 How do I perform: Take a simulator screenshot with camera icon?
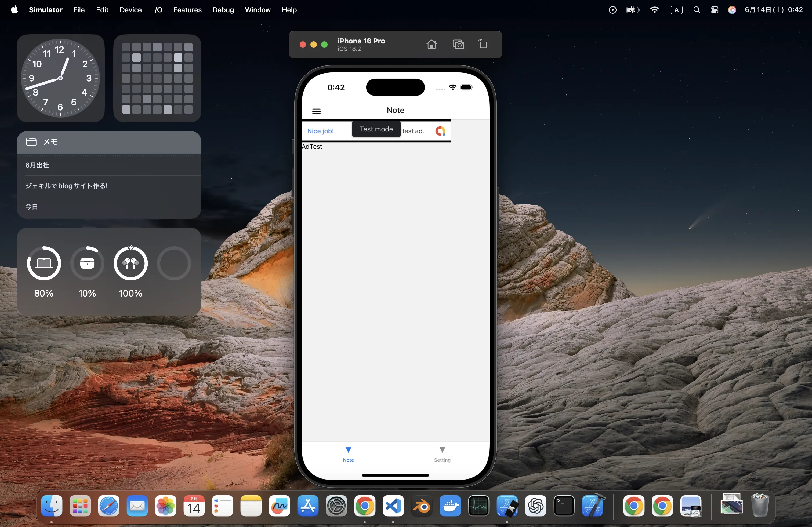coord(458,44)
